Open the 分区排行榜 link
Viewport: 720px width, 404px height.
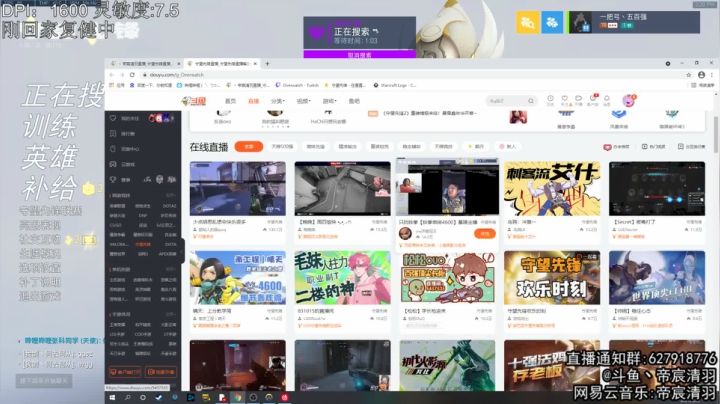click(x=691, y=146)
